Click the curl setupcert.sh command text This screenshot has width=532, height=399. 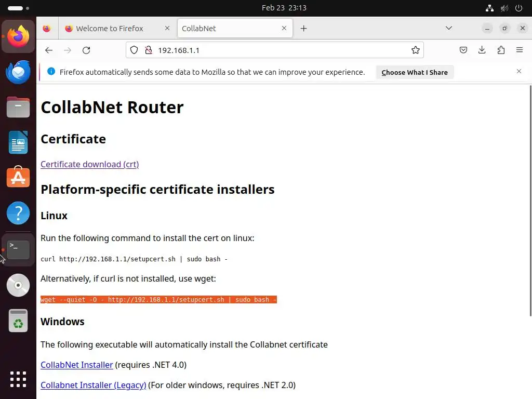(x=134, y=259)
